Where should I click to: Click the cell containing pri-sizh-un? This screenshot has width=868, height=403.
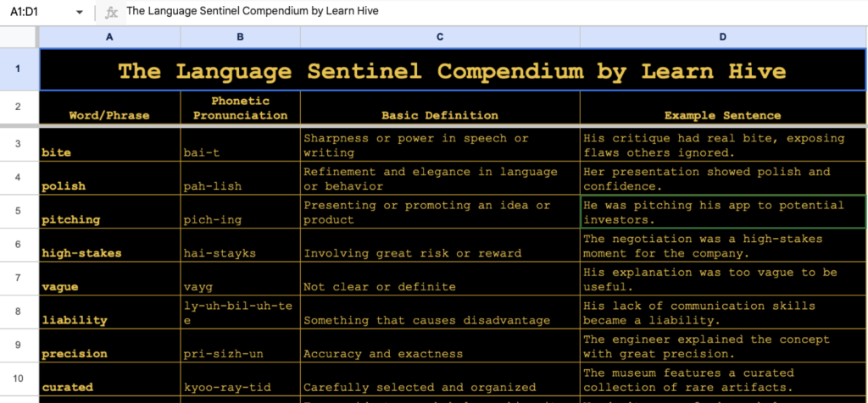click(240, 345)
